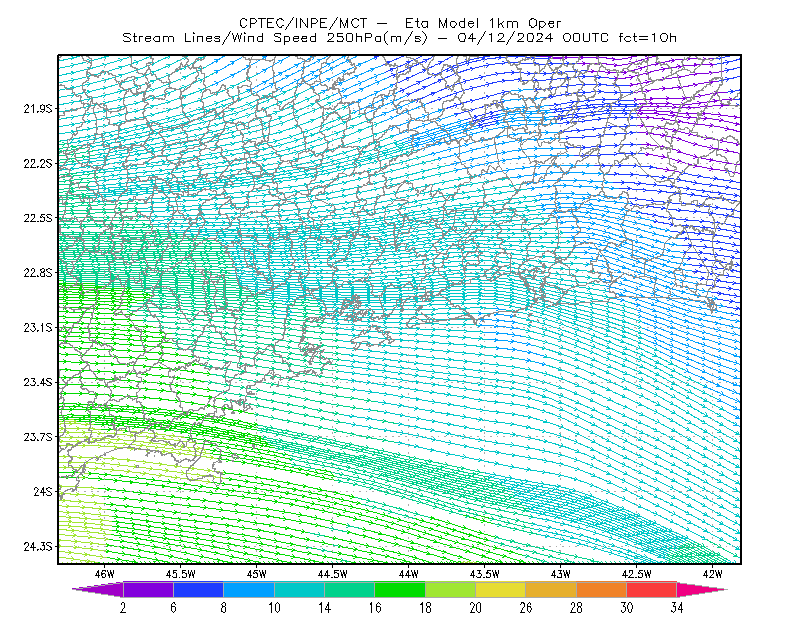Click colorbar value label 18
Image resolution: width=800 pixels, height=618 pixels.
(x=425, y=608)
